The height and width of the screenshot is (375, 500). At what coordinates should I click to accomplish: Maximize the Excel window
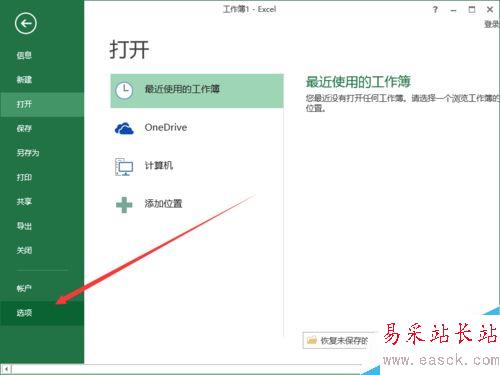point(472,10)
